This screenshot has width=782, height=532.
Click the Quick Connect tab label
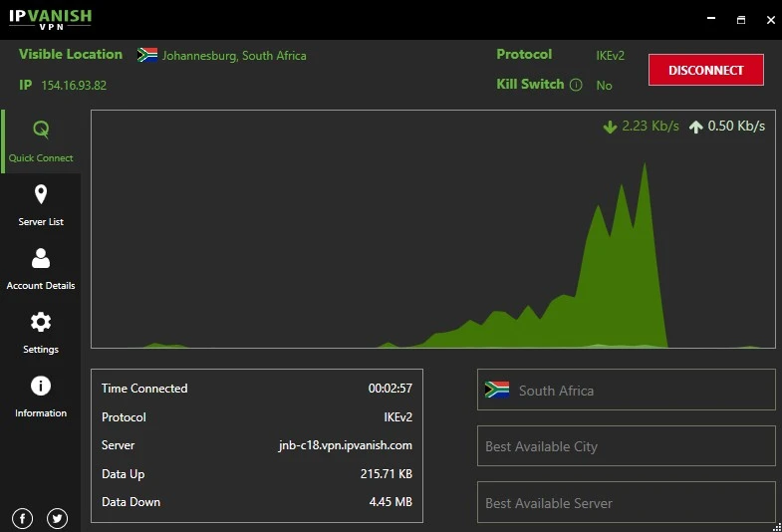click(x=41, y=158)
